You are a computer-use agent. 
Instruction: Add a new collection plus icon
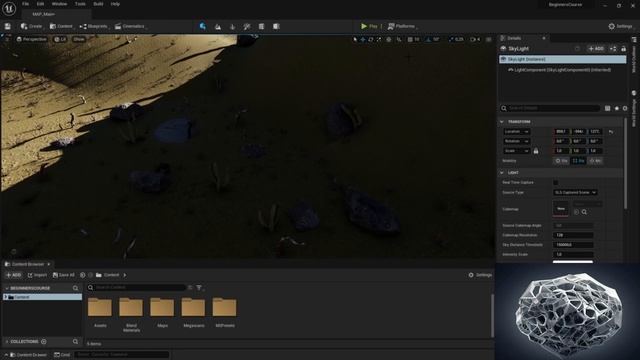44,342
